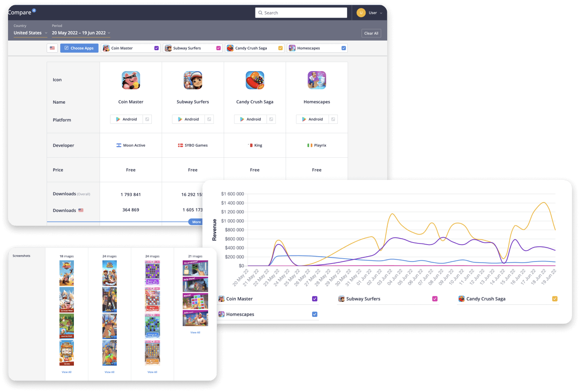580x392 pixels.
Task: Open Subway Surfers Android platform selector
Action: point(188,119)
